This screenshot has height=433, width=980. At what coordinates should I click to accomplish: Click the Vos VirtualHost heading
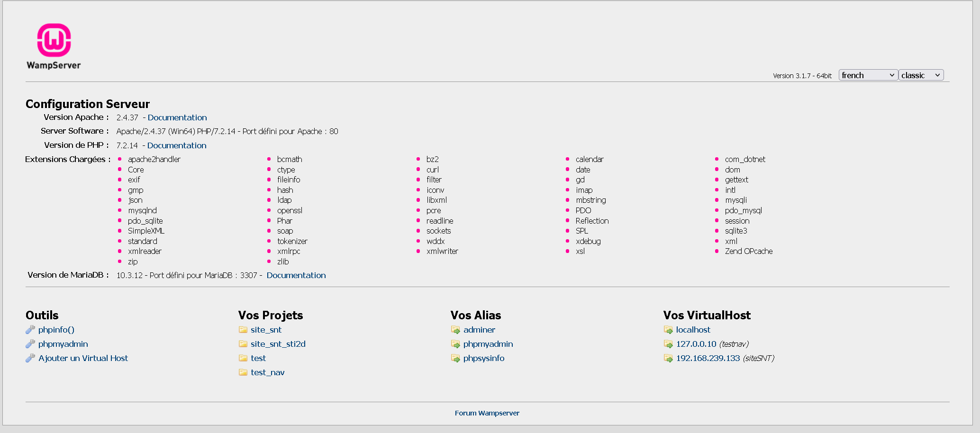pyautogui.click(x=707, y=315)
